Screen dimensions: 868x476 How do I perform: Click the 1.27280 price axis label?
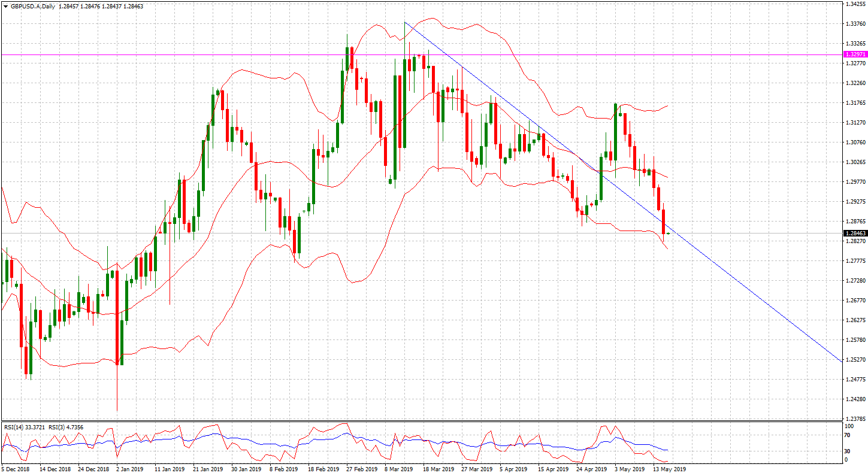point(855,281)
